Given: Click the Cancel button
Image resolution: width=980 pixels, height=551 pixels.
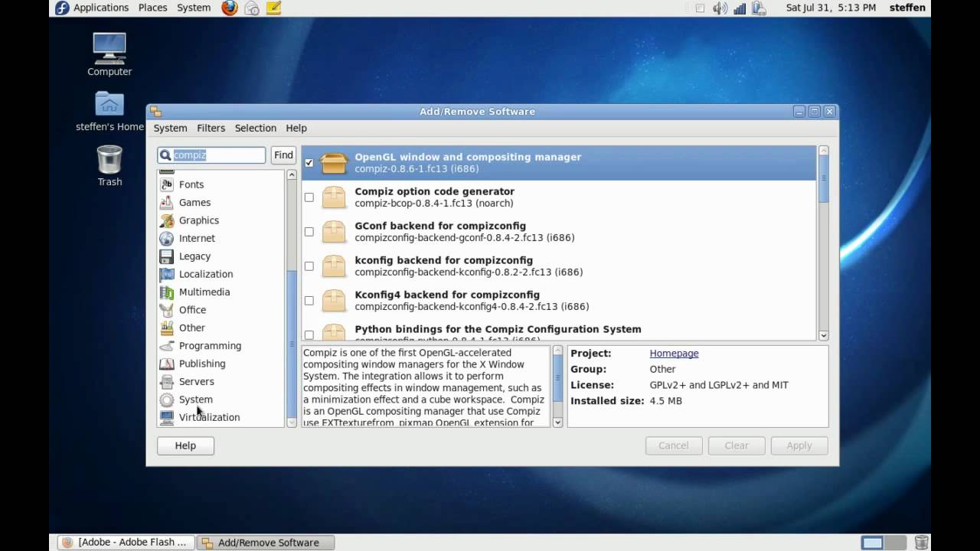Looking at the screenshot, I should tap(674, 445).
